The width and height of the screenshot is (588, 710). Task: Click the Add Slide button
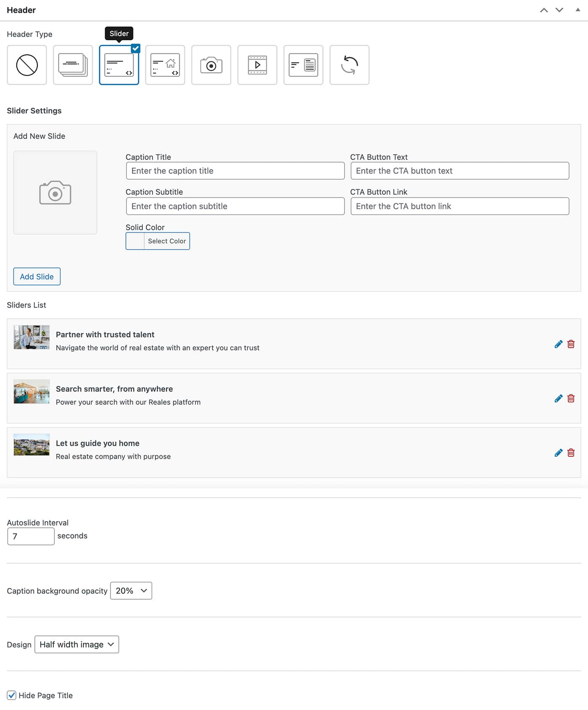pos(37,277)
